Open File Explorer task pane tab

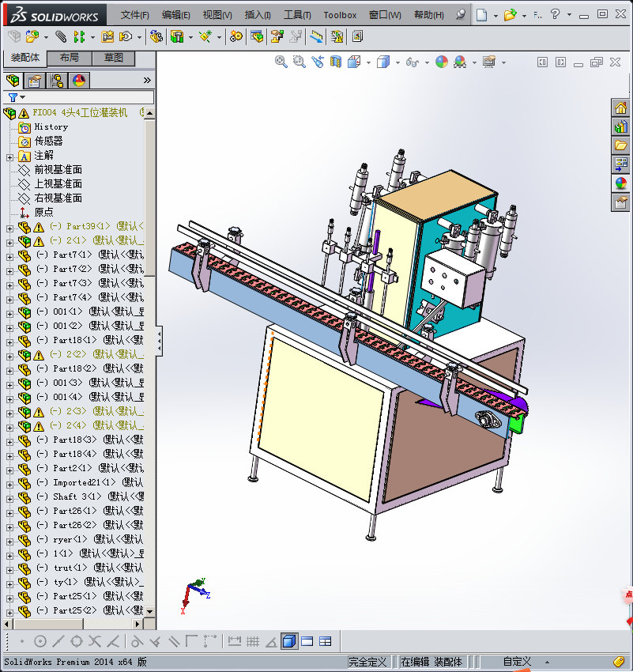620,145
